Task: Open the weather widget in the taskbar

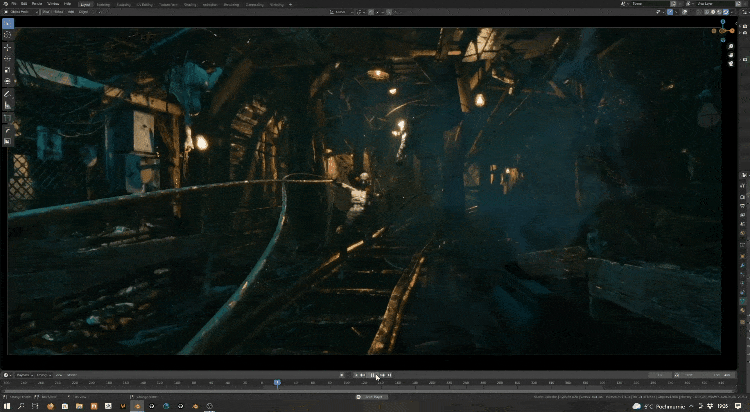Action: pyautogui.click(x=659, y=406)
